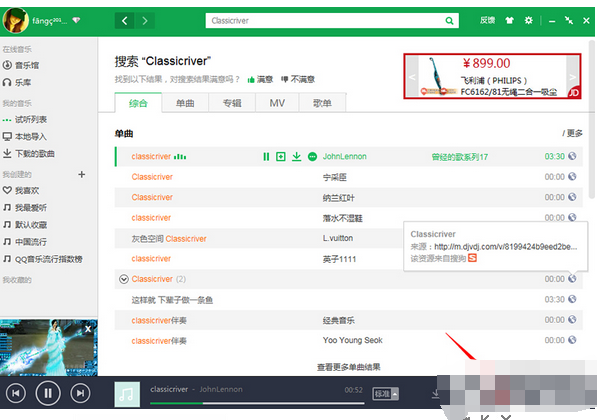The width and height of the screenshot is (597, 420).
Task: Open the skin shirt icon
Action: coord(509,21)
